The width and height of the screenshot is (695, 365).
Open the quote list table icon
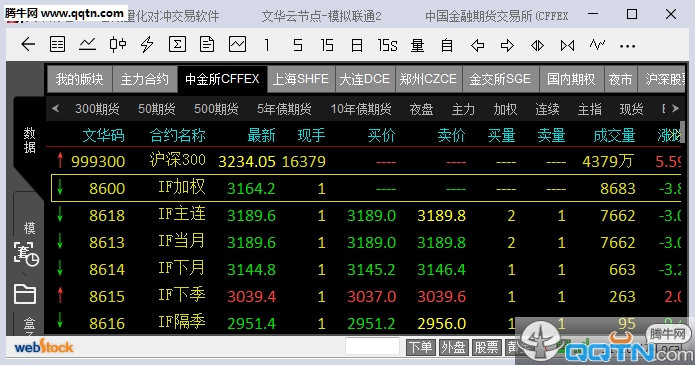pyautogui.click(x=58, y=45)
